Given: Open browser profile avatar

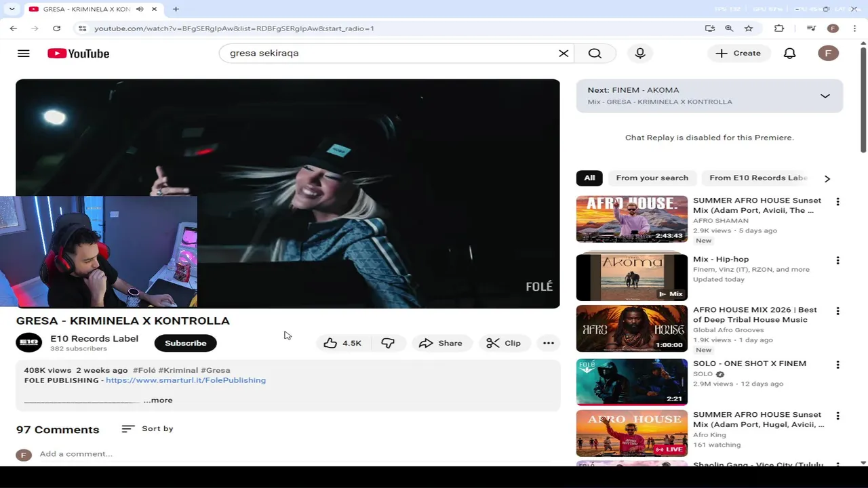Looking at the screenshot, I should [833, 28].
